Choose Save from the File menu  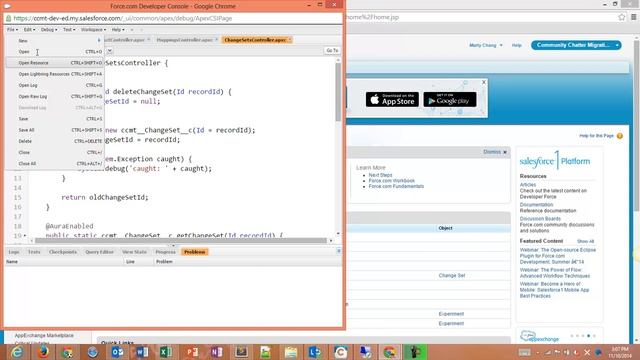55,119
